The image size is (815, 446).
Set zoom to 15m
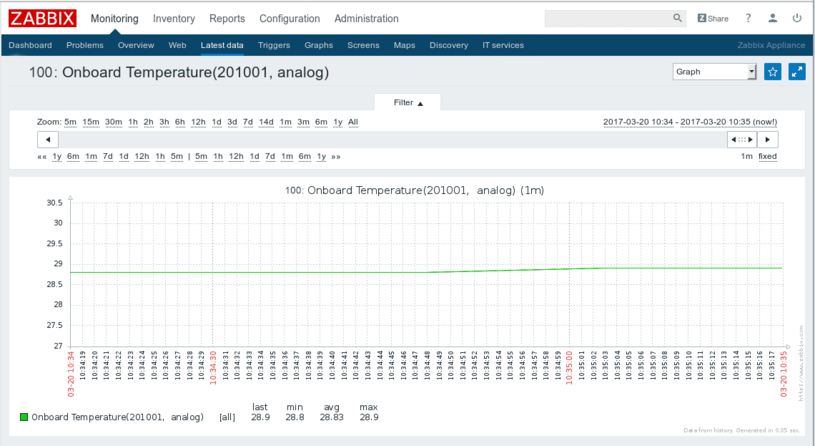click(x=90, y=122)
